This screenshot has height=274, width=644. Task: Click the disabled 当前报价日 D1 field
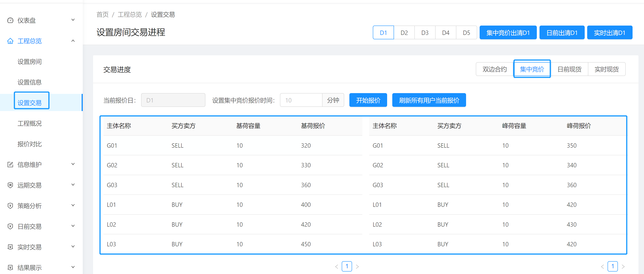[173, 100]
